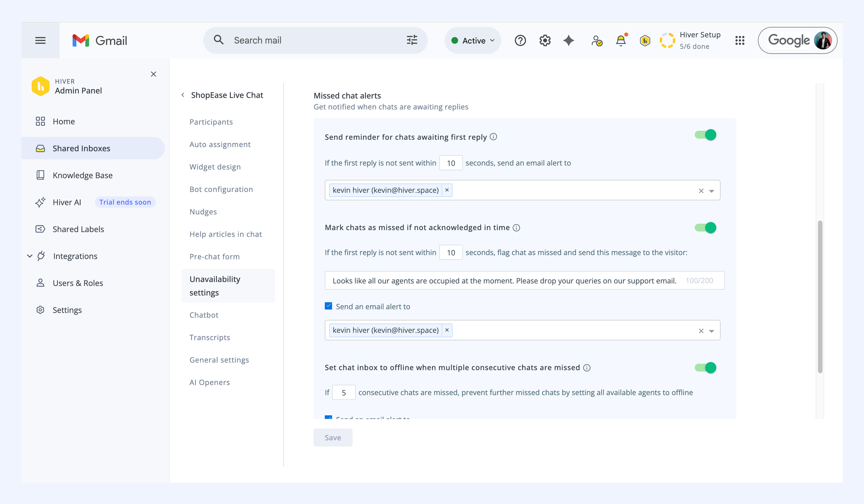Open Gmail settings gear icon
The width and height of the screenshot is (864, 504).
545,40
